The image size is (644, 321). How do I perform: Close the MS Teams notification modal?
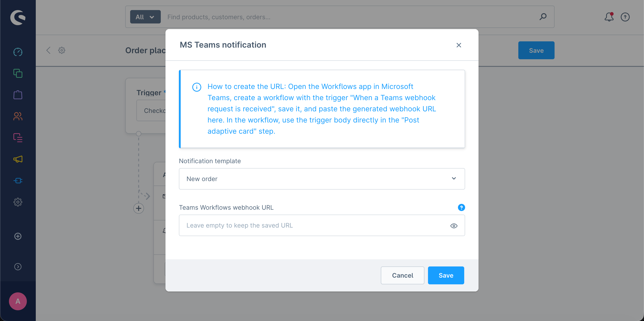click(458, 45)
